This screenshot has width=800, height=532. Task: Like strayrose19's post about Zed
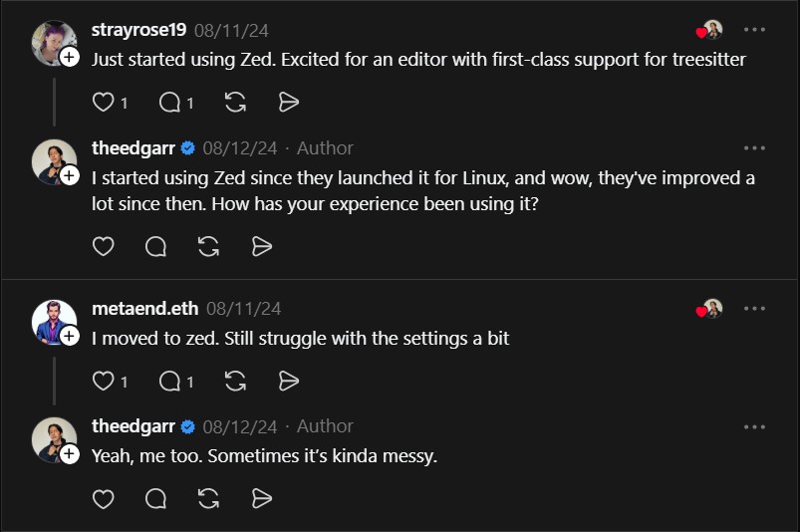pos(104,102)
